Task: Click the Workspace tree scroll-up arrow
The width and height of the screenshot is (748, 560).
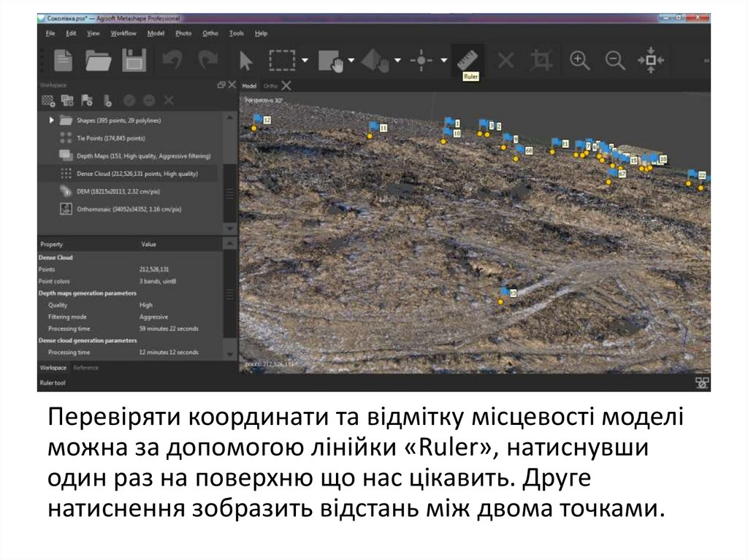Action: [230, 118]
